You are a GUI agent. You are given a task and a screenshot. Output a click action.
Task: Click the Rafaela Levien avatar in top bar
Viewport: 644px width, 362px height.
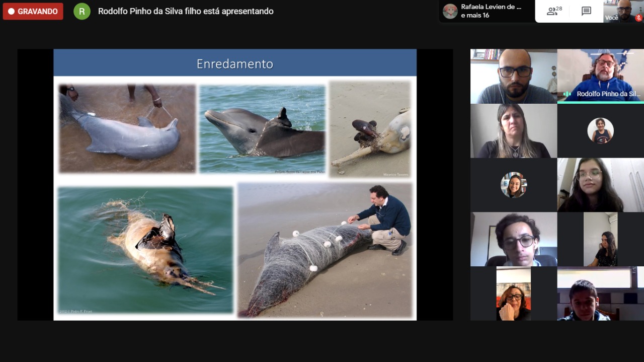click(450, 11)
